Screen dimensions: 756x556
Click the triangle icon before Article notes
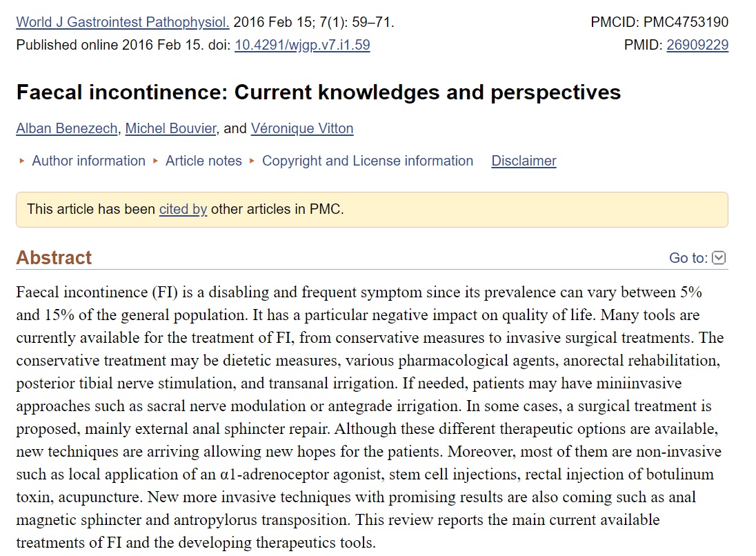pyautogui.click(x=155, y=161)
